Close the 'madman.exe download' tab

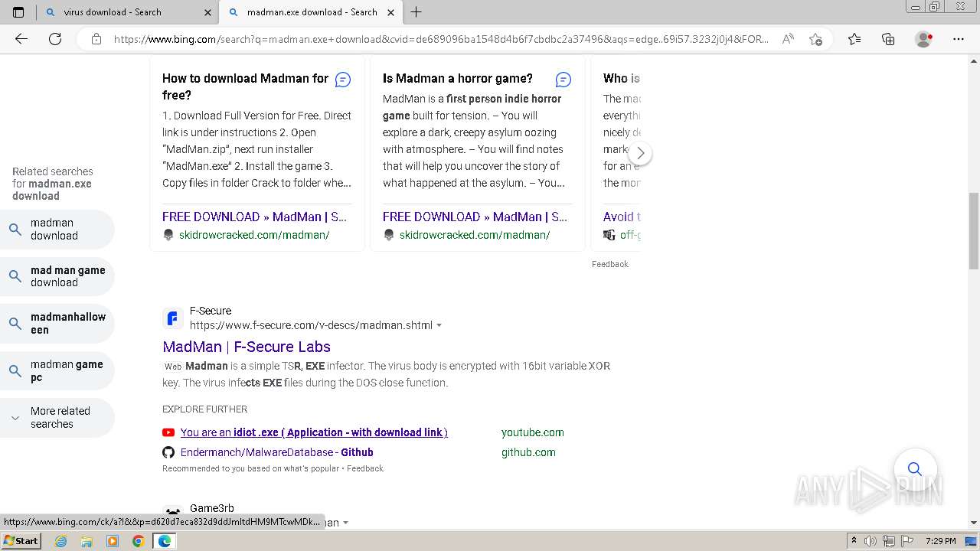tap(390, 12)
